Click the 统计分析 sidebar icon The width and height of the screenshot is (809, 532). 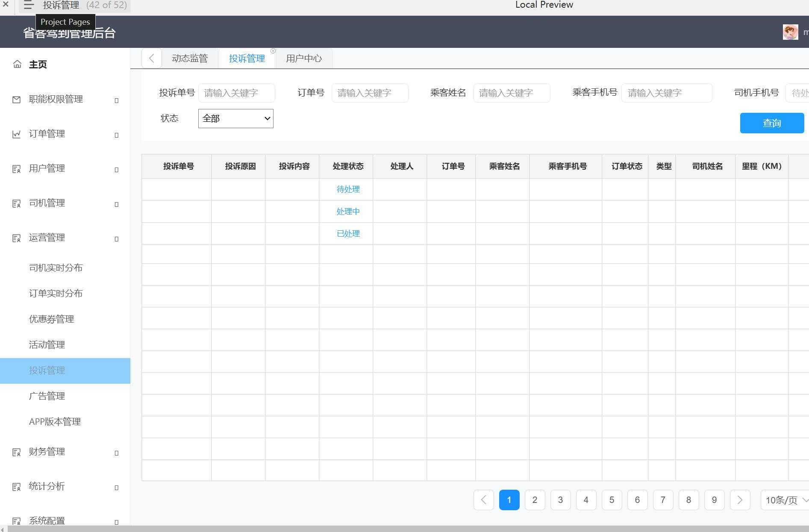click(x=17, y=487)
